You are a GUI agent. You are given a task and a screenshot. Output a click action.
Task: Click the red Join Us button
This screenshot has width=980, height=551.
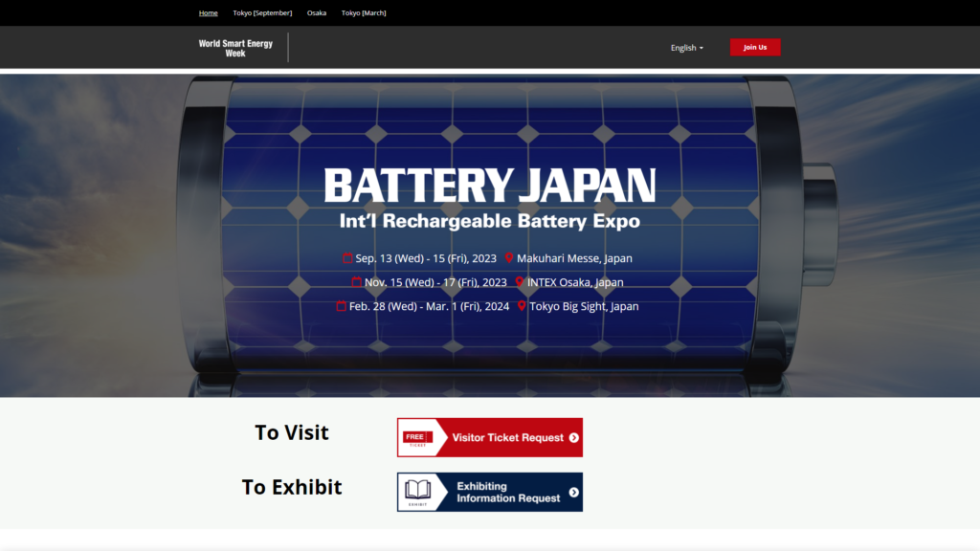coord(755,48)
